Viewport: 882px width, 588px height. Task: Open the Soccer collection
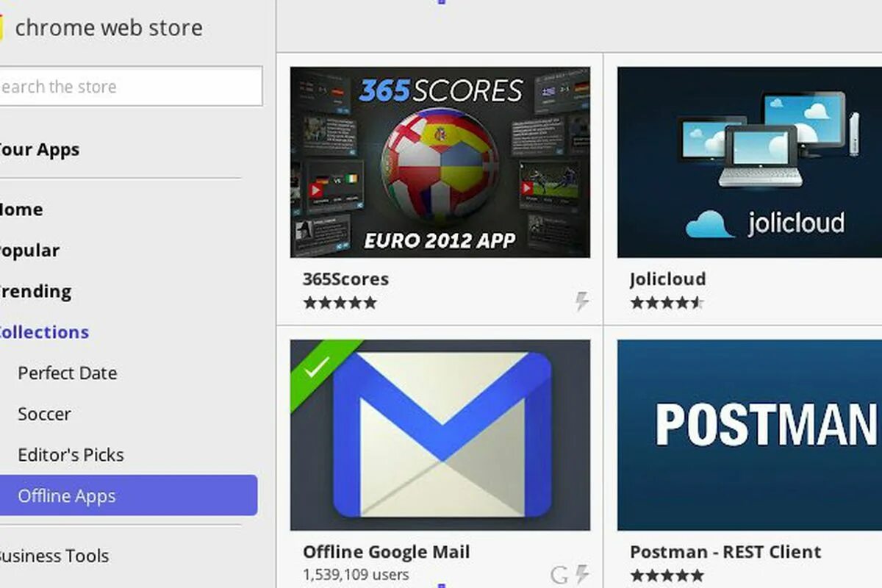click(44, 414)
